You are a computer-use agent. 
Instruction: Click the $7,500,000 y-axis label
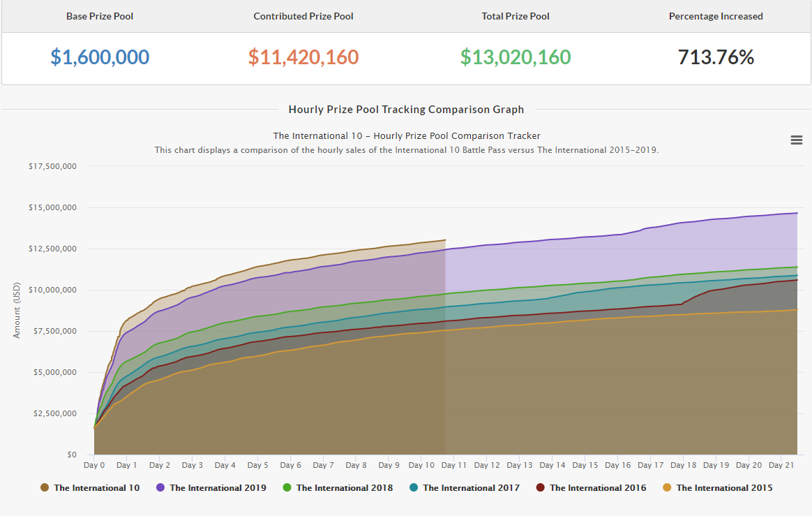(55, 331)
